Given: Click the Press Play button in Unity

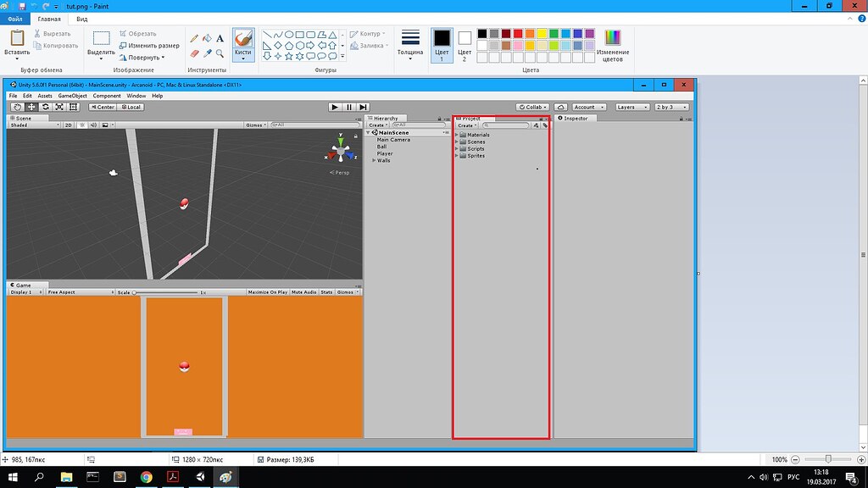Looking at the screenshot, I should point(334,107).
